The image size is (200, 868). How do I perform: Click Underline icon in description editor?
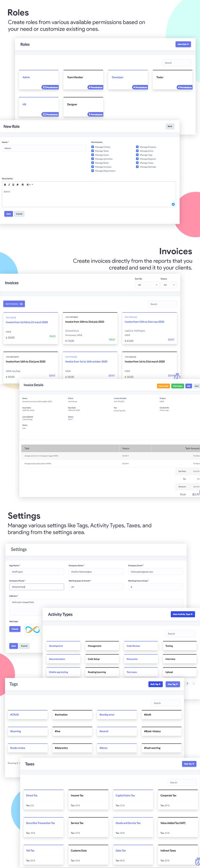[13, 185]
